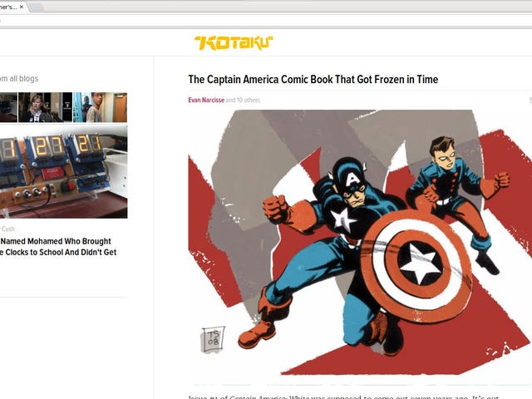View thumbnail of boy with glasses
The width and height of the screenshot is (532, 399).
point(100,107)
